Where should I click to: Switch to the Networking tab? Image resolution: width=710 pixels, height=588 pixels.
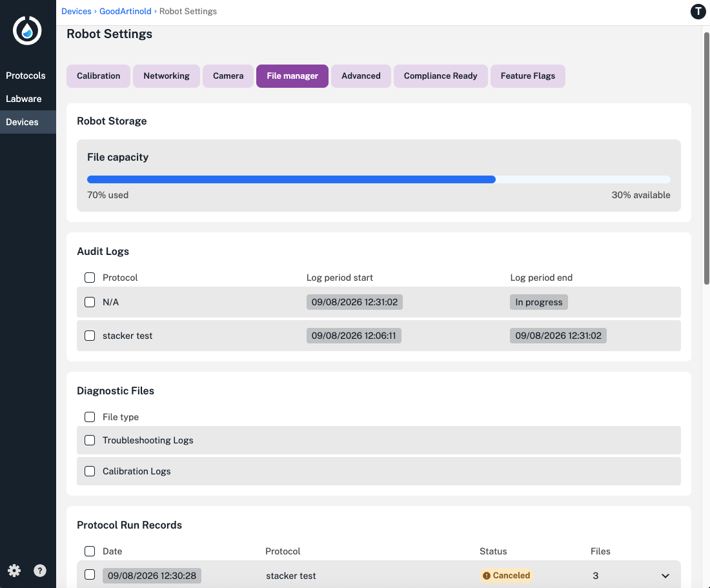coord(166,76)
